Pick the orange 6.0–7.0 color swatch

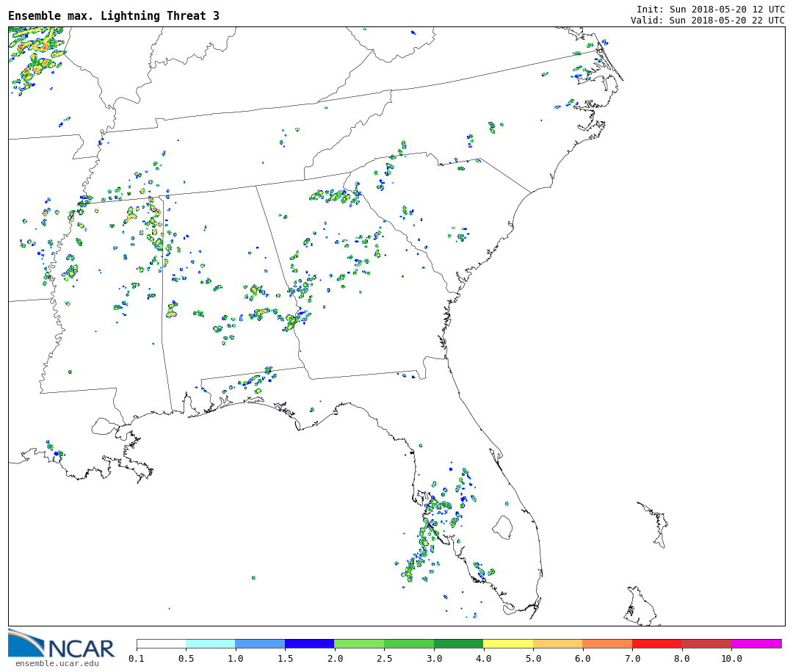pyautogui.click(x=607, y=644)
